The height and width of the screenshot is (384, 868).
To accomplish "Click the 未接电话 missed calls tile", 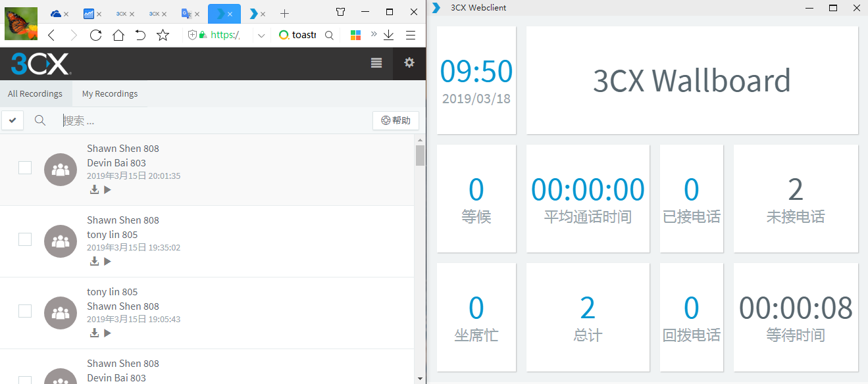I will click(x=796, y=199).
